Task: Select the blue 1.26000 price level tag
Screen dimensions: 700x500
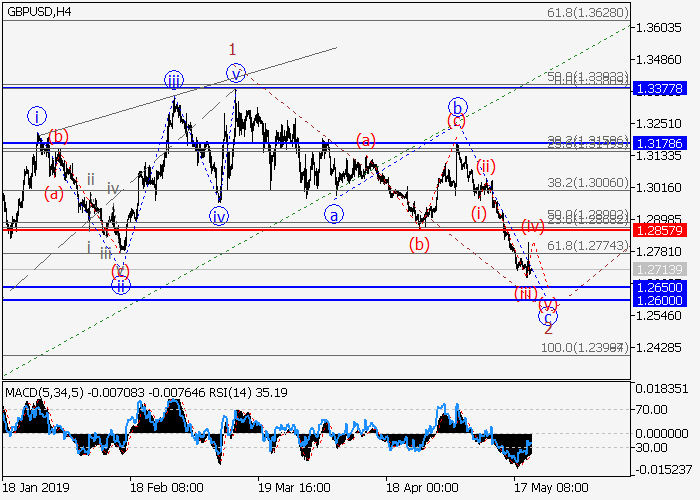Action: [659, 300]
